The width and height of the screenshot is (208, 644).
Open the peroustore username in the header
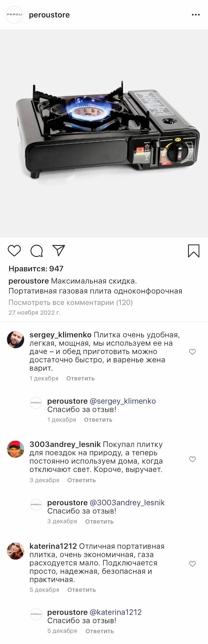(x=49, y=15)
